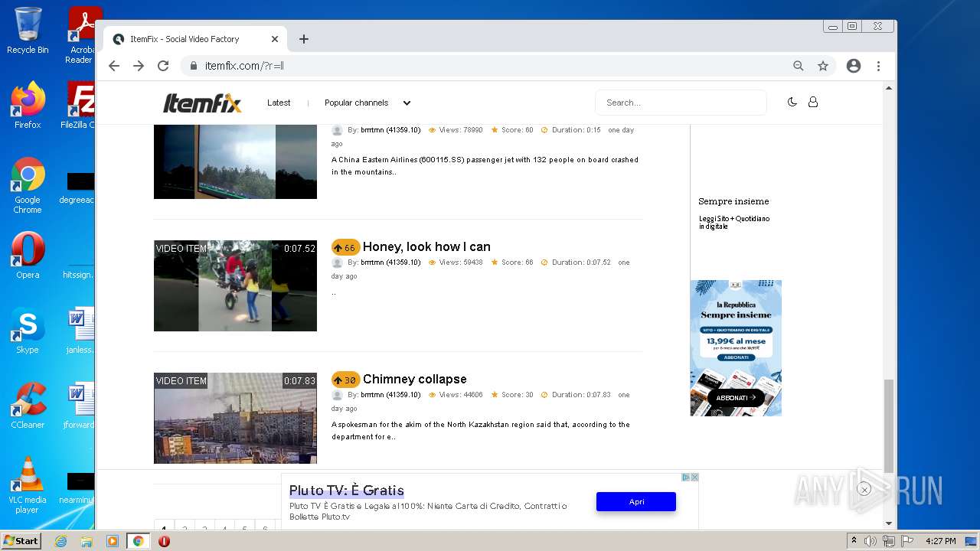980x551 pixels.
Task: Open Recycle Bin desktop icon
Action: 28,31
